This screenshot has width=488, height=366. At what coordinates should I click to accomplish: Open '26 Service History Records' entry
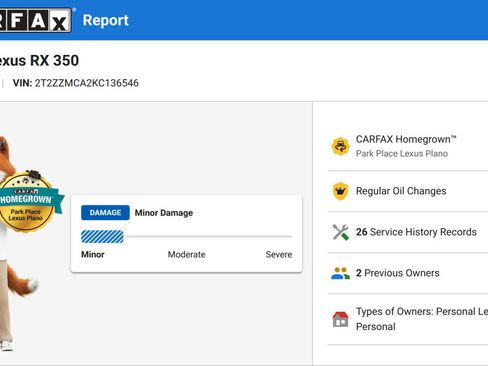(x=408, y=232)
